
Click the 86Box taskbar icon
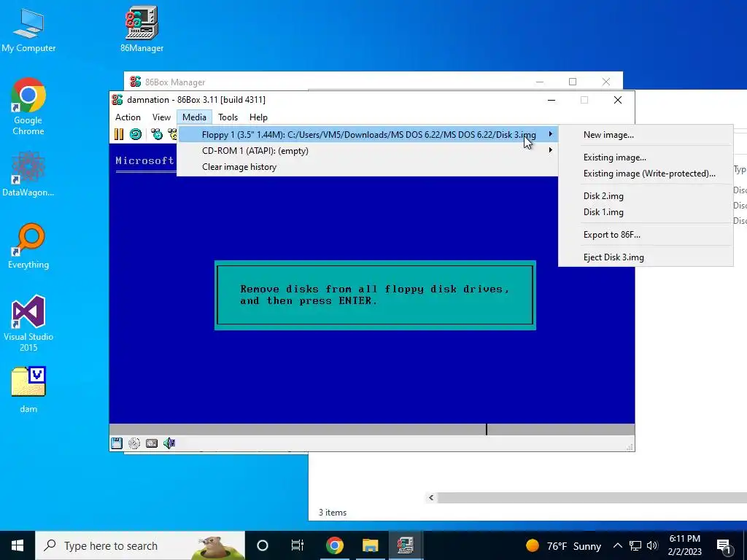pos(406,545)
